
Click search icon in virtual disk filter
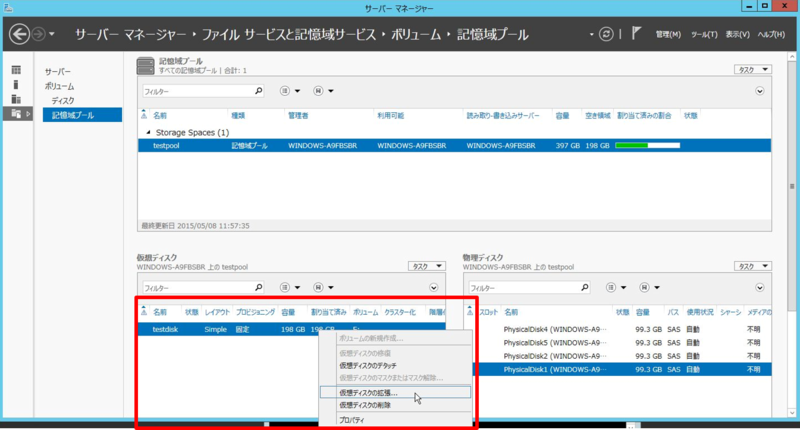click(x=258, y=288)
